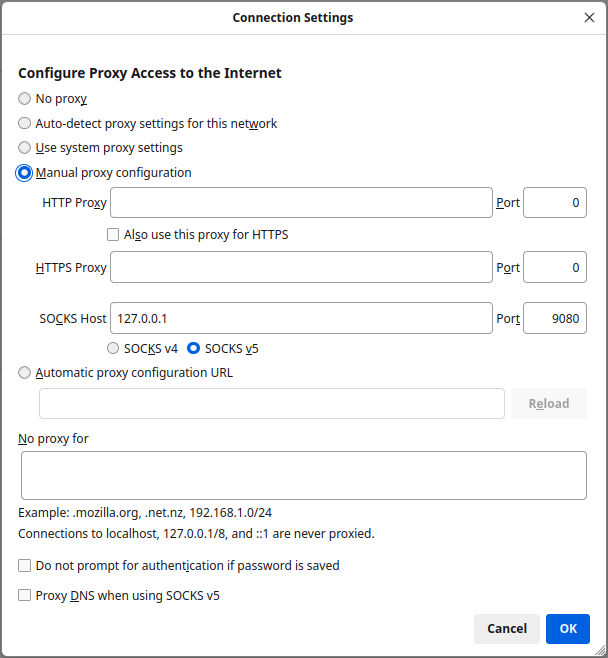608x658 pixels.
Task: Select the No proxy radio option
Action: pyautogui.click(x=25, y=99)
